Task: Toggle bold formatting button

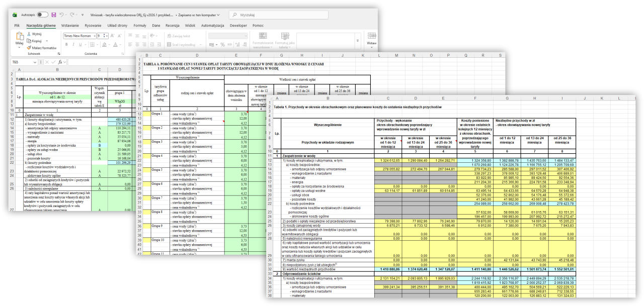Action: click(x=66, y=45)
